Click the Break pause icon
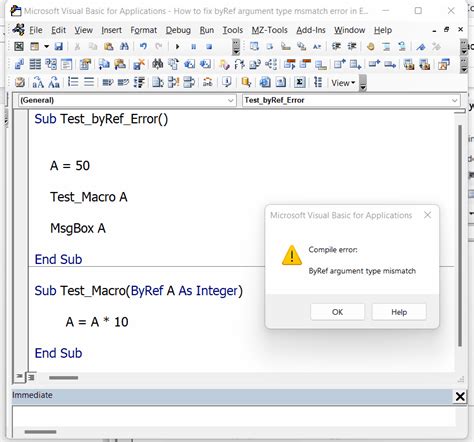Viewport: 474px width, 442px height. point(194,46)
